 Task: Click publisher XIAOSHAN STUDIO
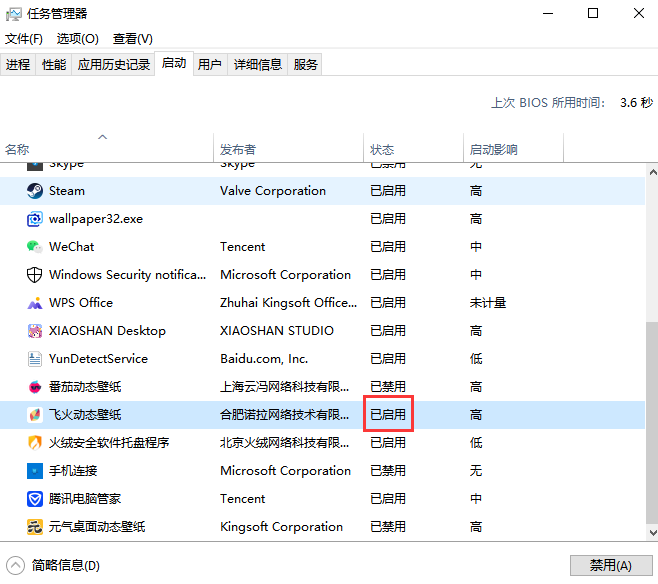277,331
